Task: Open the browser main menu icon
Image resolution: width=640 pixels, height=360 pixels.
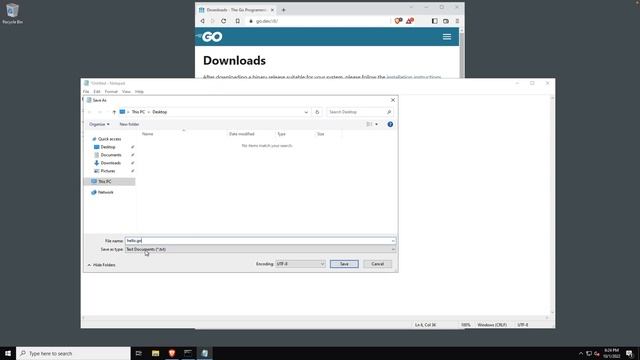Action: click(457, 21)
